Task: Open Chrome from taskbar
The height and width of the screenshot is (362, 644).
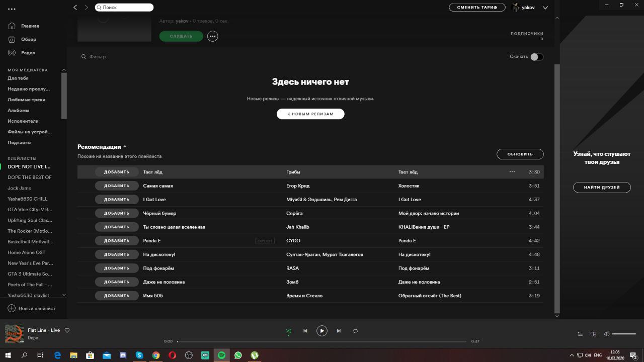Action: coord(156,355)
